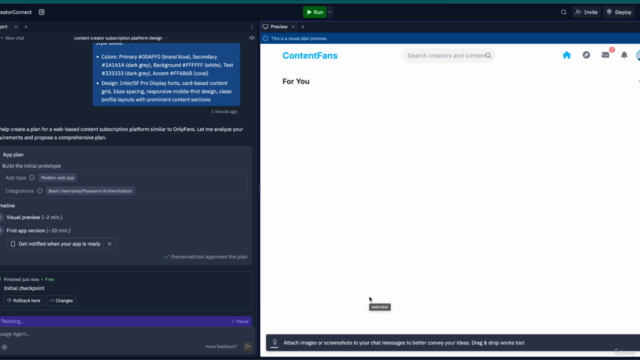The image size is (640, 360).
Task: Click Get notified when your app is ready
Action: coord(55,244)
